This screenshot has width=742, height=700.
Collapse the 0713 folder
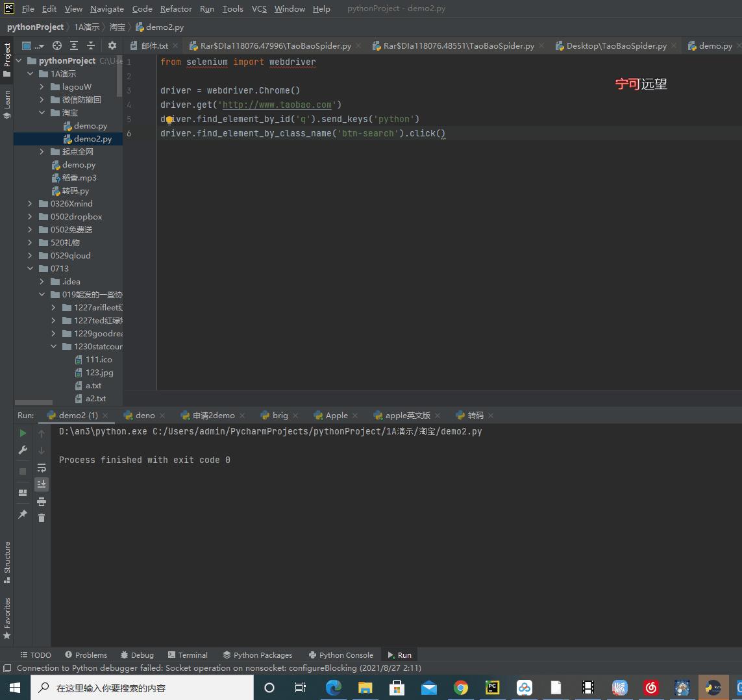pos(30,268)
